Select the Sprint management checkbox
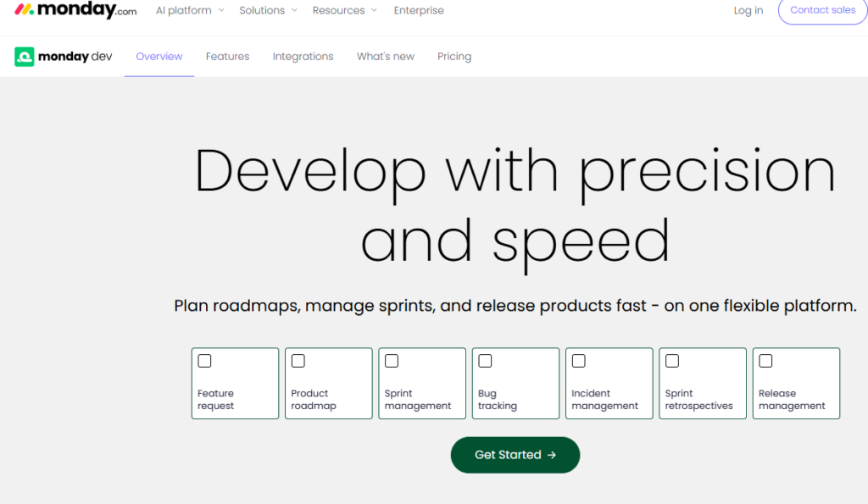This screenshot has height=504, width=868. click(392, 361)
